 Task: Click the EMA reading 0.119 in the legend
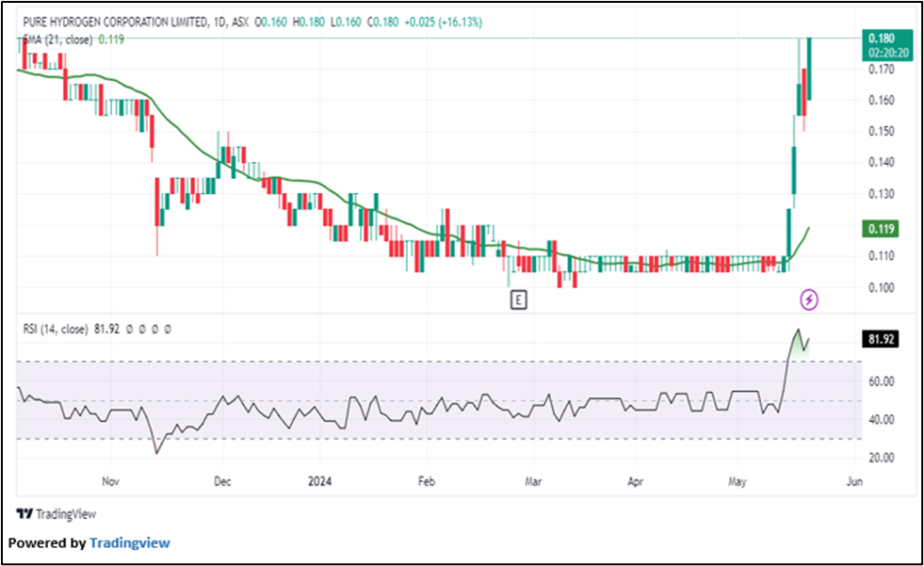coord(111,40)
